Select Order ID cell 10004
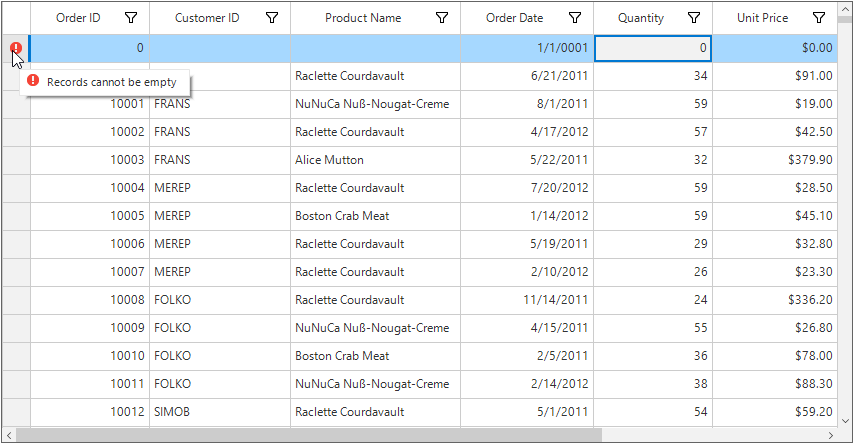Screen dimensions: 854x444 click(x=90, y=188)
